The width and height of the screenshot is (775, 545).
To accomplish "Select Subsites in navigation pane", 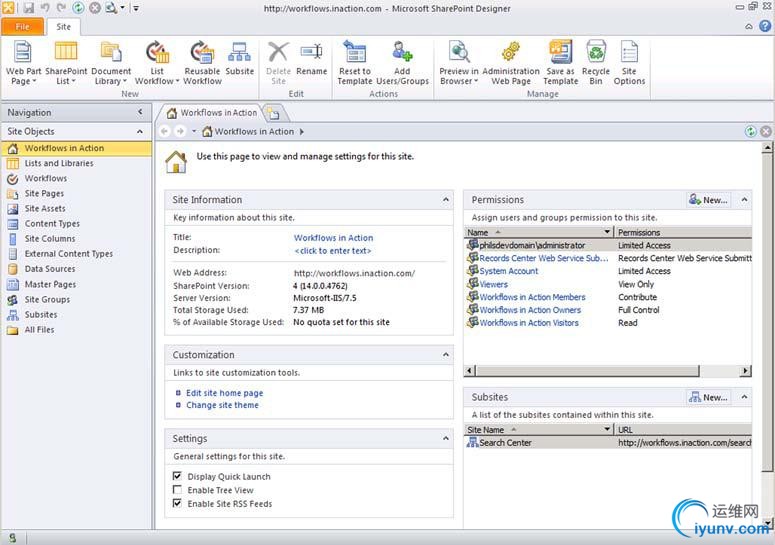I will pyautogui.click(x=77, y=314).
